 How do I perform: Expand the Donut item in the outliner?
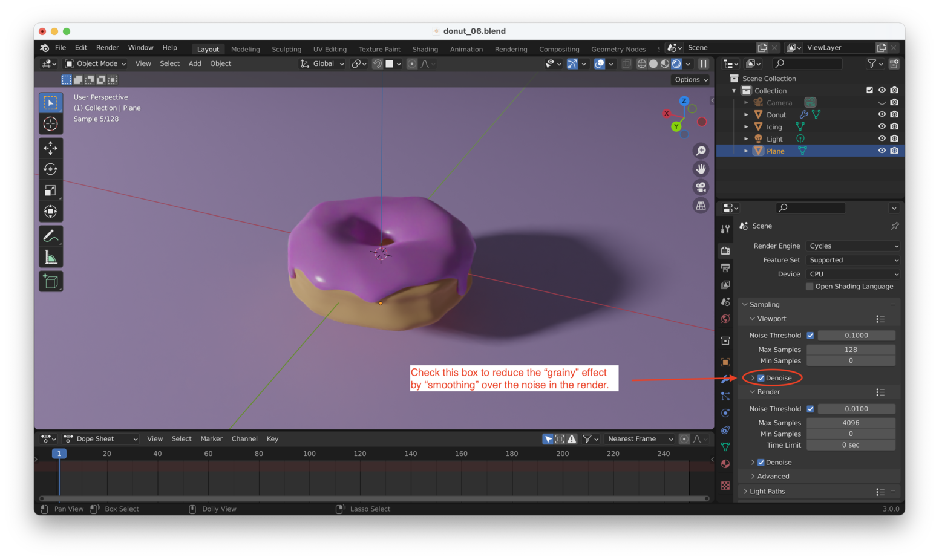tap(745, 114)
